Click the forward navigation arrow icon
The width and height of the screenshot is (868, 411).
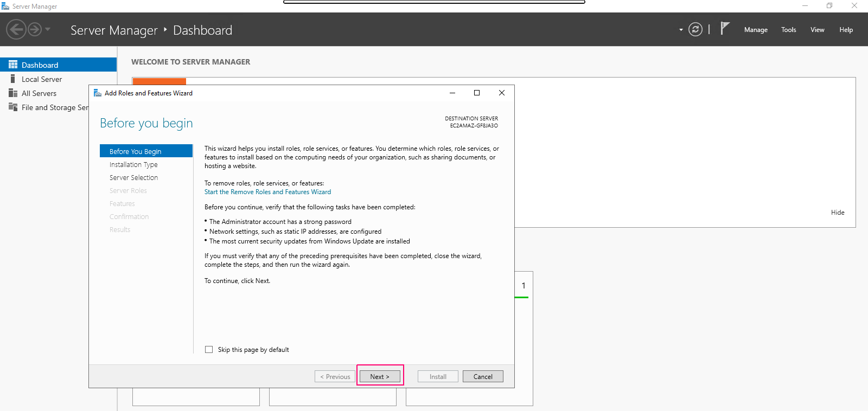pos(35,29)
